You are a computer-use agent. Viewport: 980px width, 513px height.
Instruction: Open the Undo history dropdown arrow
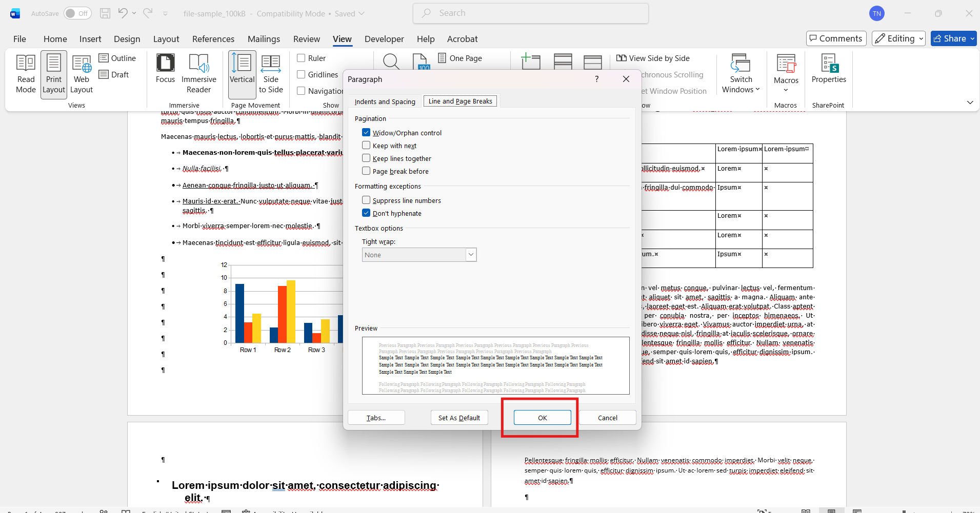coord(134,13)
